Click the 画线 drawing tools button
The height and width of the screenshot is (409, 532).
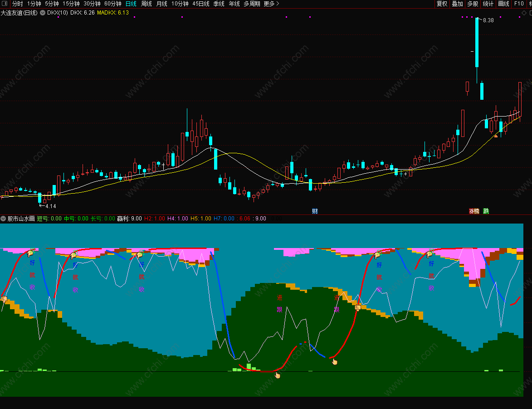[503, 4]
